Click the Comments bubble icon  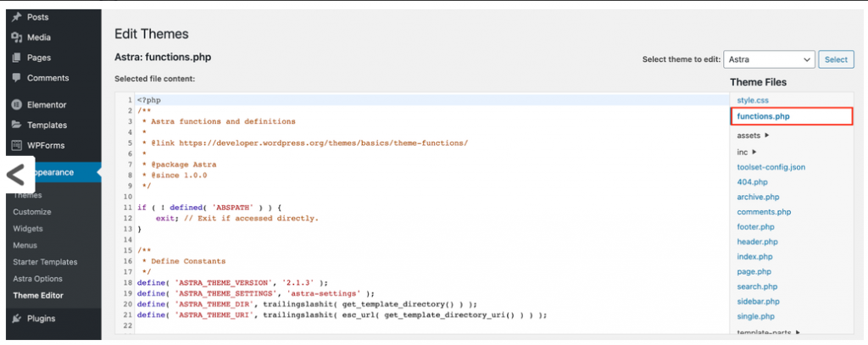pos(16,77)
